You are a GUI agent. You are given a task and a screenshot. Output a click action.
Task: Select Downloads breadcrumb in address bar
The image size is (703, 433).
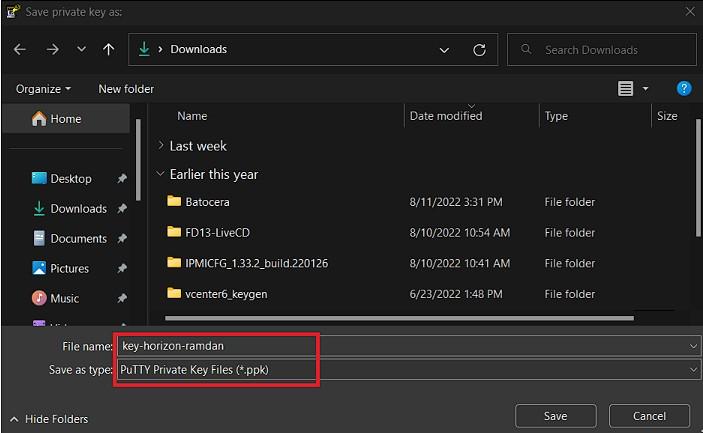click(199, 49)
